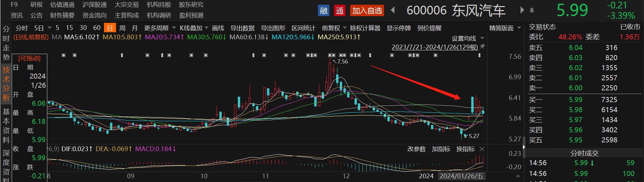Click 卖一 ask price 6.00
This screenshot has height=182, width=644.
point(576,88)
